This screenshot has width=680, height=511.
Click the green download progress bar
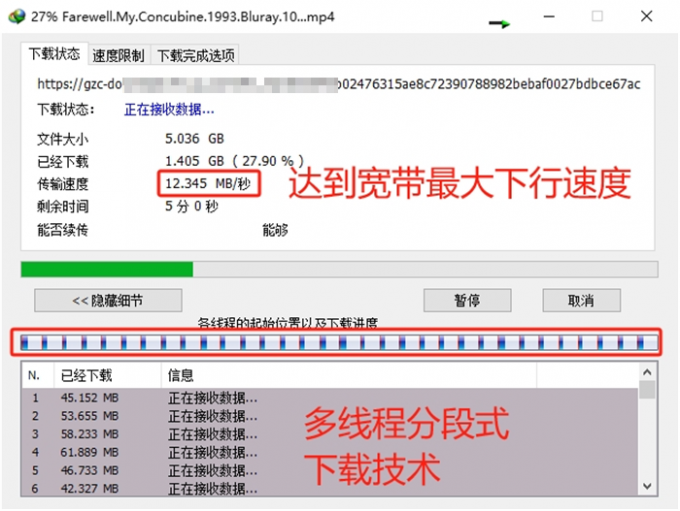[x=339, y=269]
